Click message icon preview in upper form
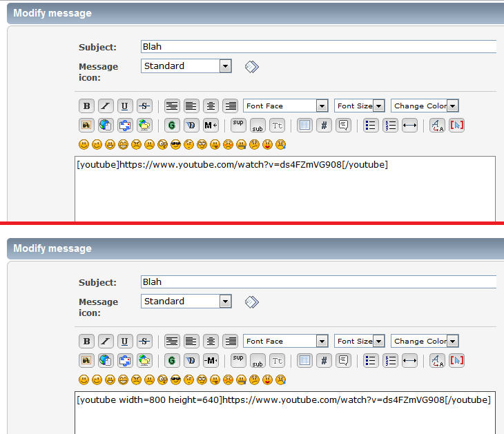Screen dimensions: 504x434 coord(252,67)
